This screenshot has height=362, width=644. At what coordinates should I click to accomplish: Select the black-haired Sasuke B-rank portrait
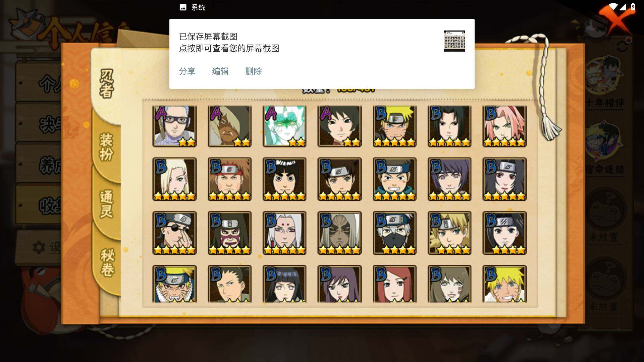[449, 126]
